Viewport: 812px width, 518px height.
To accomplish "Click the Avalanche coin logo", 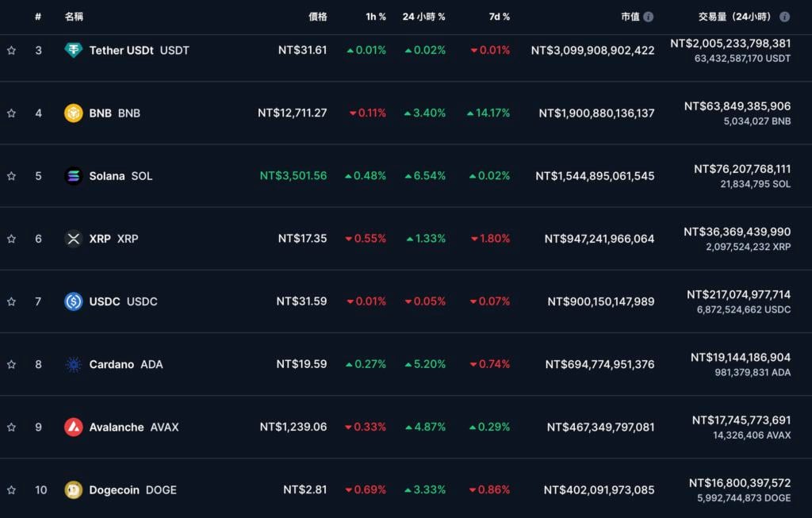I will pyautogui.click(x=73, y=427).
